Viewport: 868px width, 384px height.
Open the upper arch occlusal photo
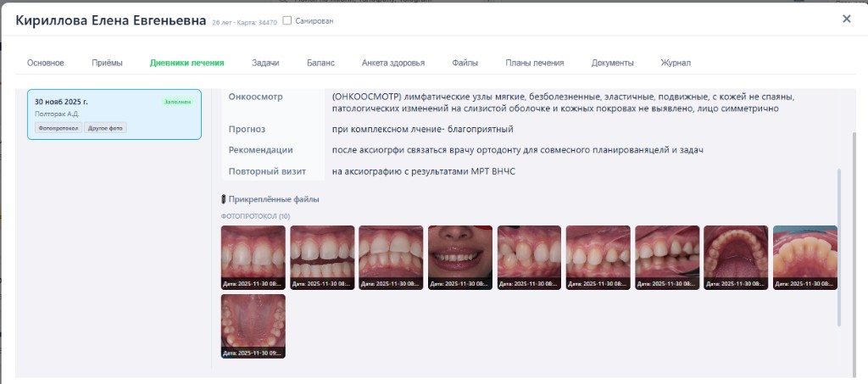pos(736,258)
